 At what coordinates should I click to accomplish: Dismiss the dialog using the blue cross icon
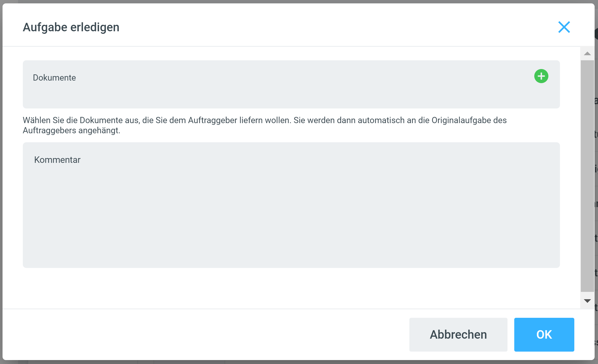click(564, 27)
